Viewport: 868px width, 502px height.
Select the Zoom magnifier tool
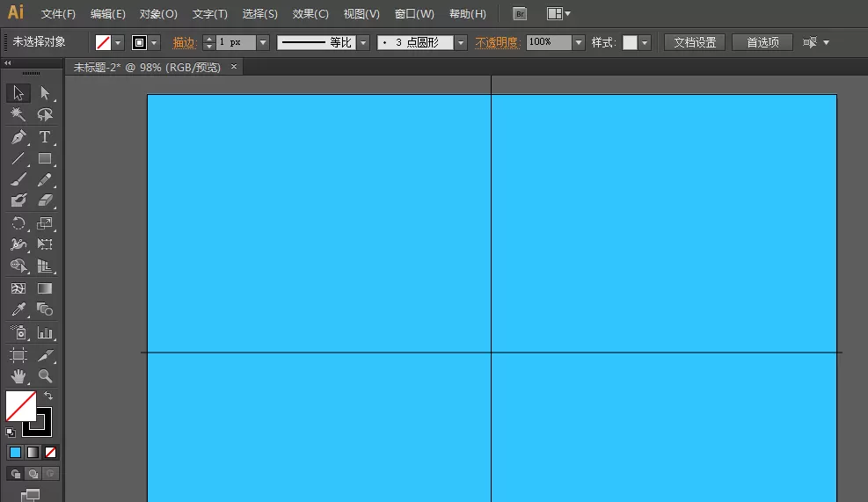click(45, 376)
